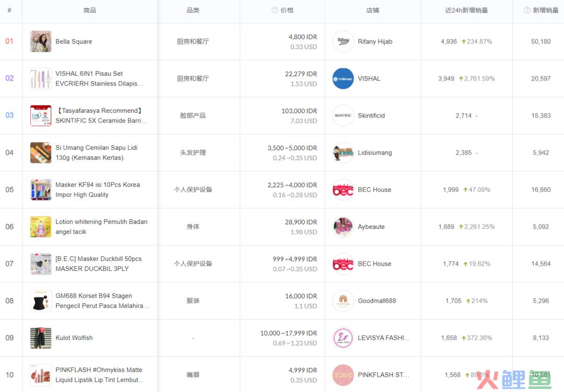
Task: Open SKINTIFIC 5X Ceramide product link
Action: point(101,115)
